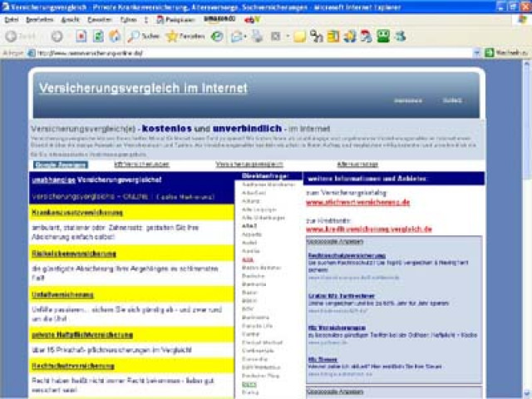This screenshot has width=532, height=399.
Task: Click the Internet Explorer title bar icon
Action: click(5, 7)
